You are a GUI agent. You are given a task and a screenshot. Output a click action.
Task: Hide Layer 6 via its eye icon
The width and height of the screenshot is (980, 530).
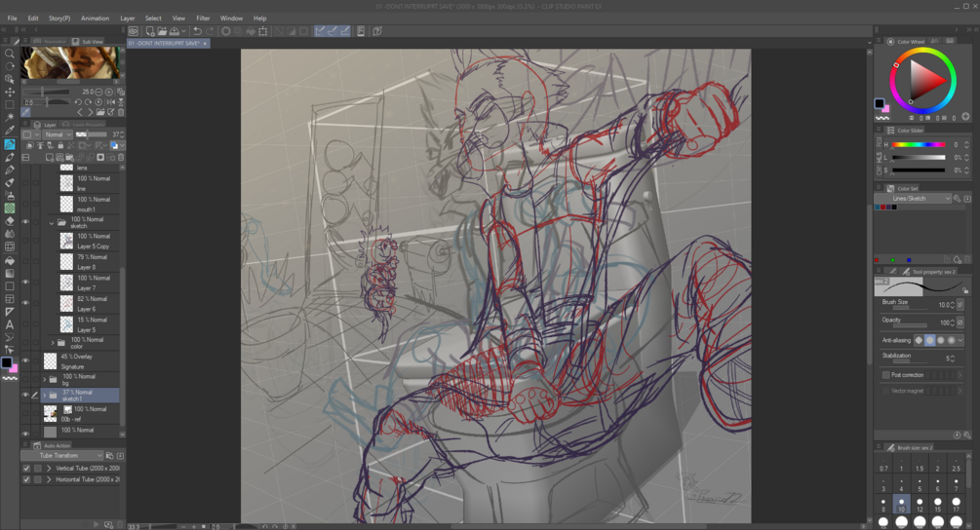point(25,303)
